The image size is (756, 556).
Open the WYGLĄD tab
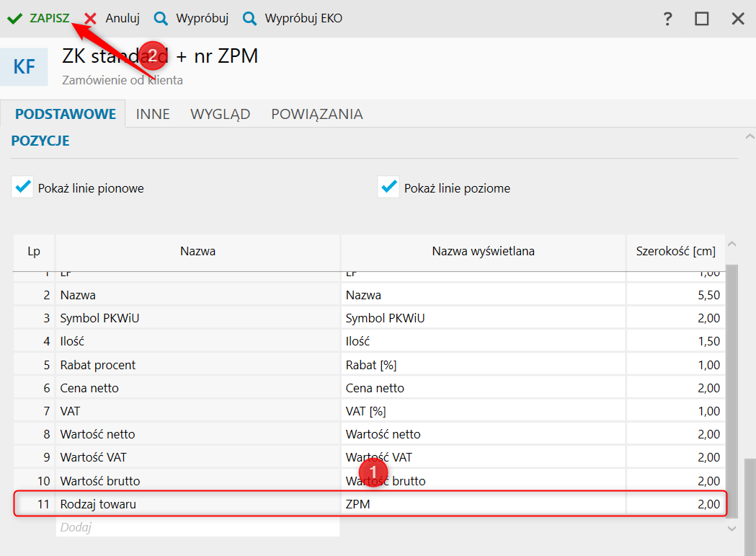pyautogui.click(x=220, y=114)
